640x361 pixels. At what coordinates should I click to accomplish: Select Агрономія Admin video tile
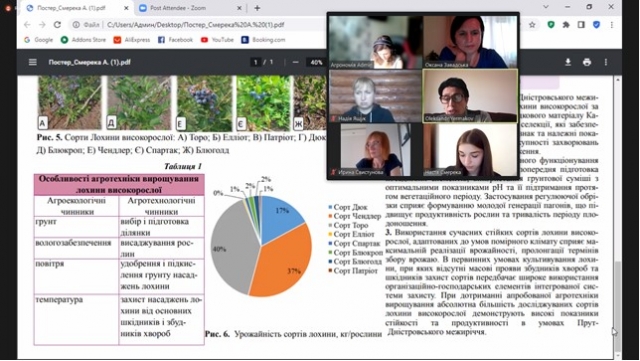tap(376, 42)
